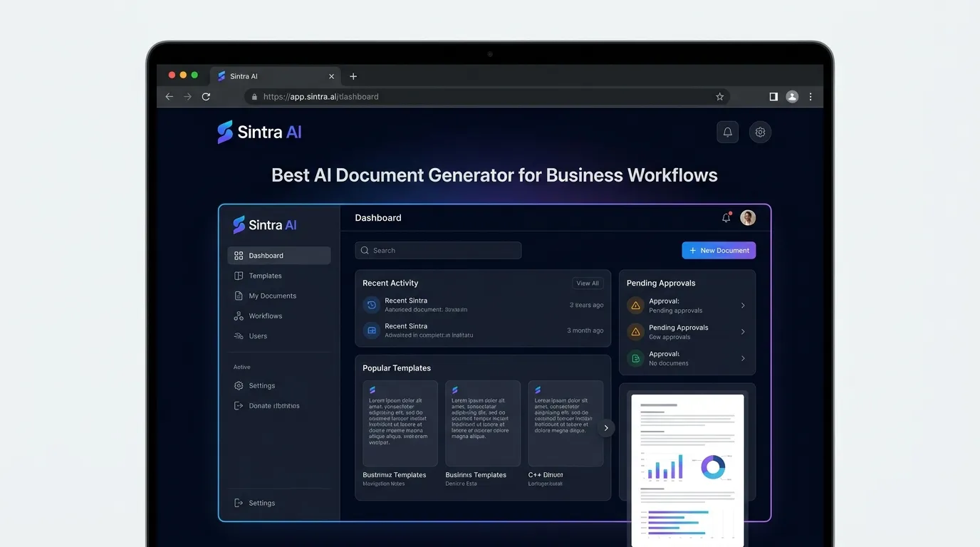The image size is (980, 547).
Task: Open the Recent Sintra entry from 3 years ago
Action: click(x=483, y=305)
